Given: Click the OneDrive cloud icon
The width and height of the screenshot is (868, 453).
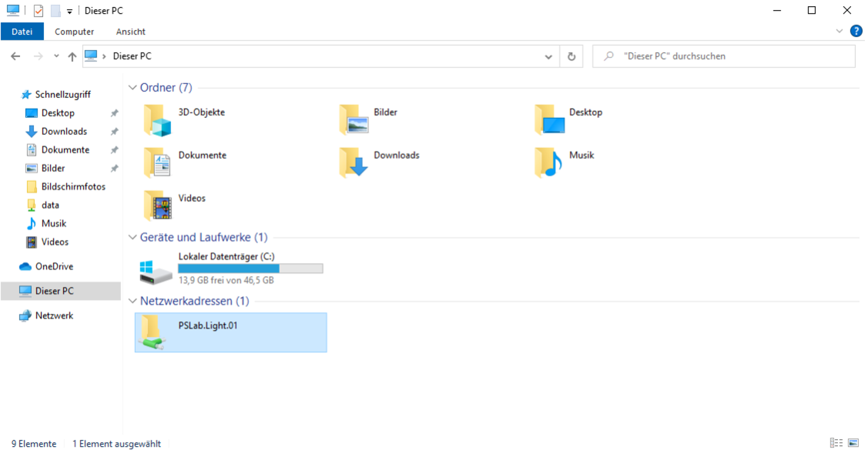Looking at the screenshot, I should coord(26,267).
